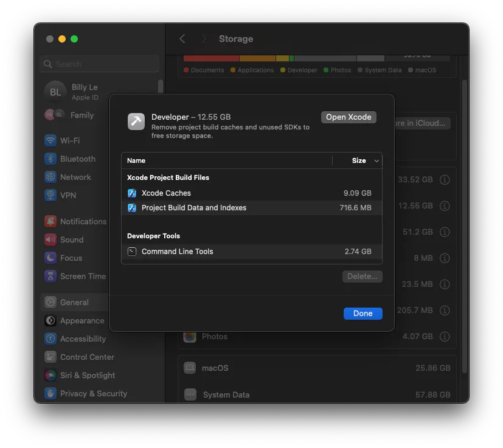Viewport: 503px width, 448px height.
Task: Select the Xcode Caches row
Action: point(252,193)
